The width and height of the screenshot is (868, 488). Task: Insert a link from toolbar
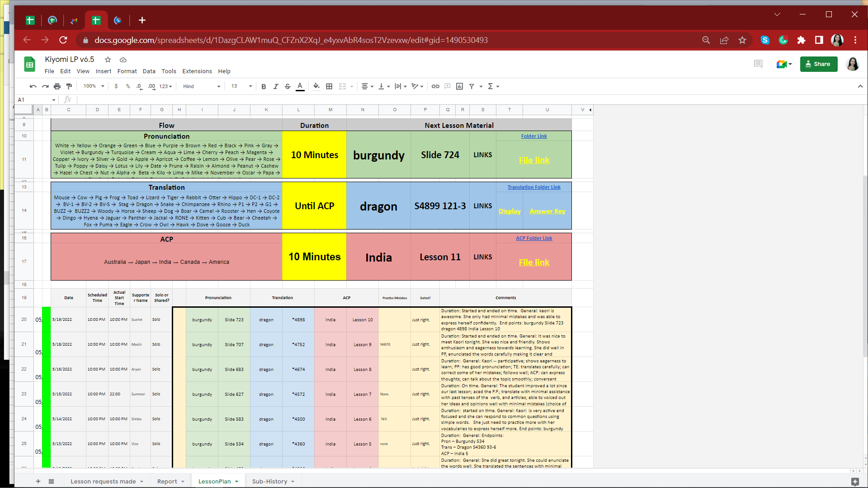[435, 86]
